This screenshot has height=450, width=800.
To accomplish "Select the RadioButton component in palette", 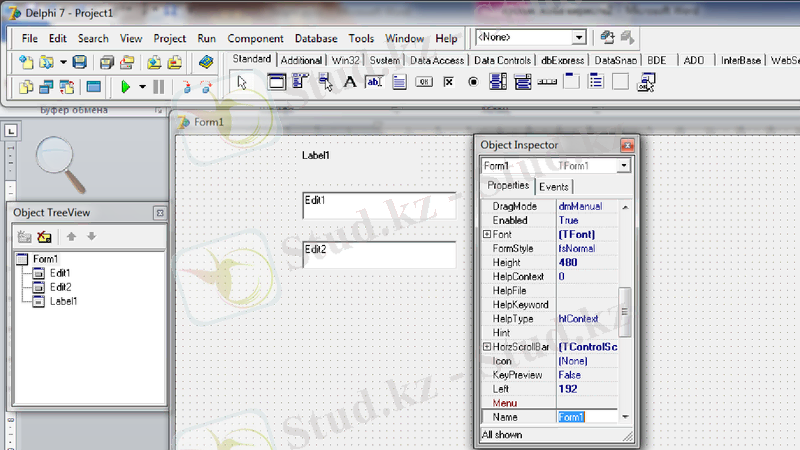I will click(473, 83).
